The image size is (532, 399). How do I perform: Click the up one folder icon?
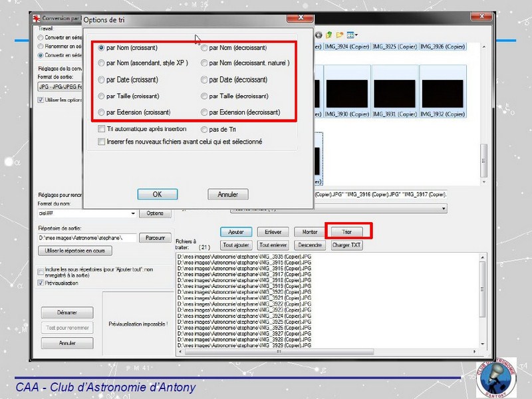pyautogui.click(x=329, y=35)
